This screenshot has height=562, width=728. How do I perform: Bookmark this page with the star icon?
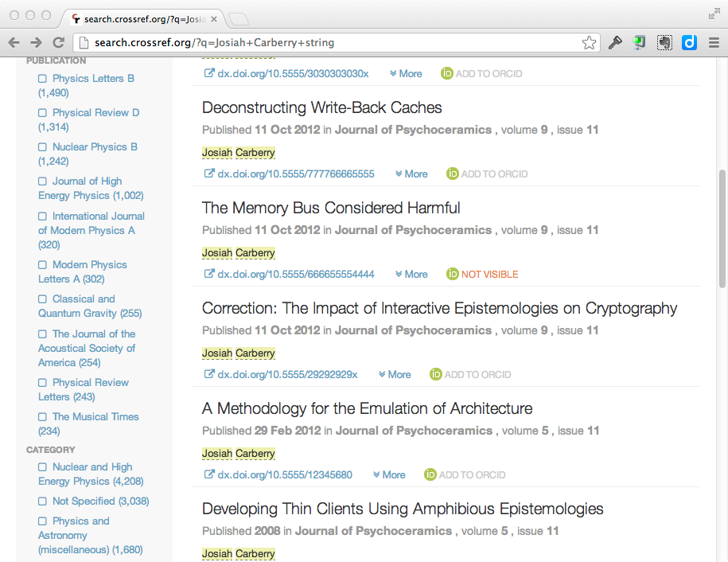pyautogui.click(x=589, y=43)
